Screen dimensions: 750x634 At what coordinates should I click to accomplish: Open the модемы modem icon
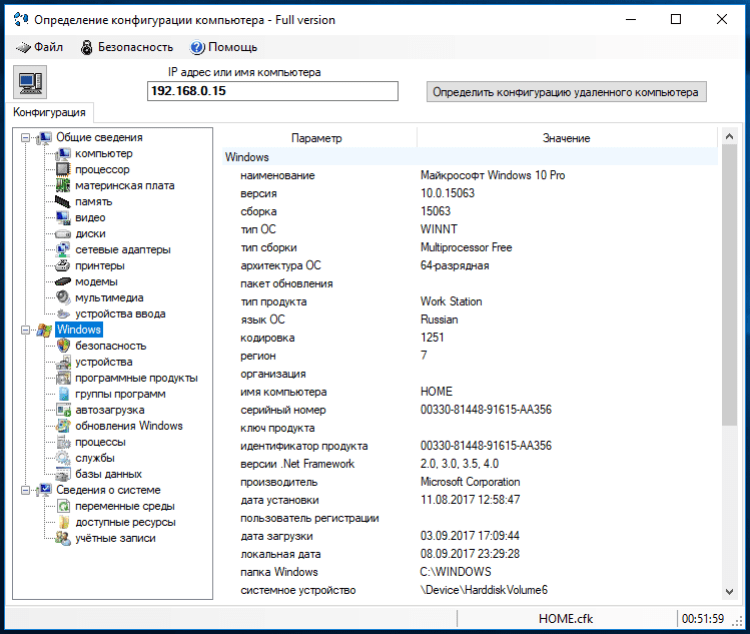(x=63, y=282)
